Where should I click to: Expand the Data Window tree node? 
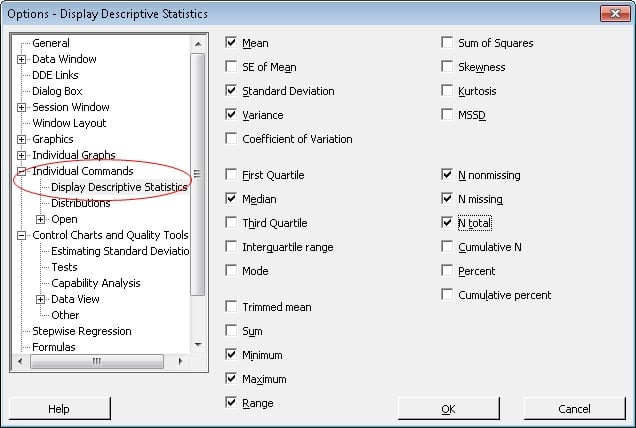22,59
